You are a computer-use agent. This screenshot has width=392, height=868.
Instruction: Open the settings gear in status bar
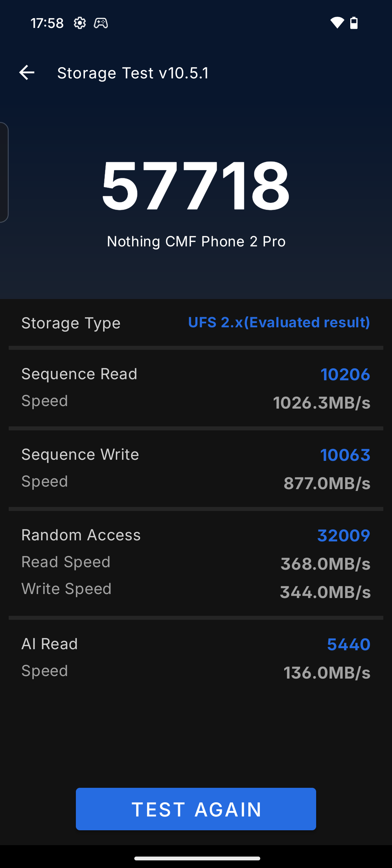click(80, 23)
